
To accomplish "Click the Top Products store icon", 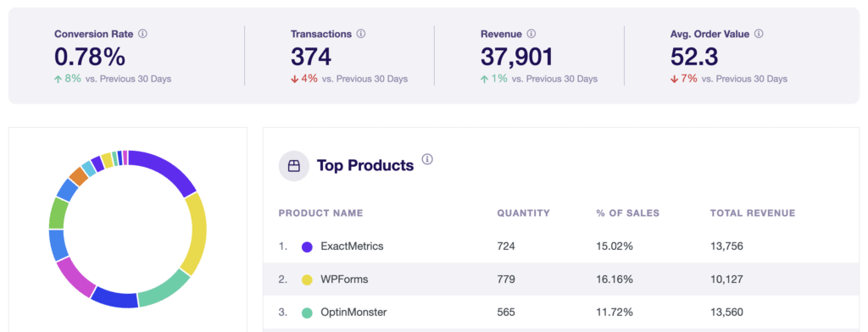I will tap(294, 165).
